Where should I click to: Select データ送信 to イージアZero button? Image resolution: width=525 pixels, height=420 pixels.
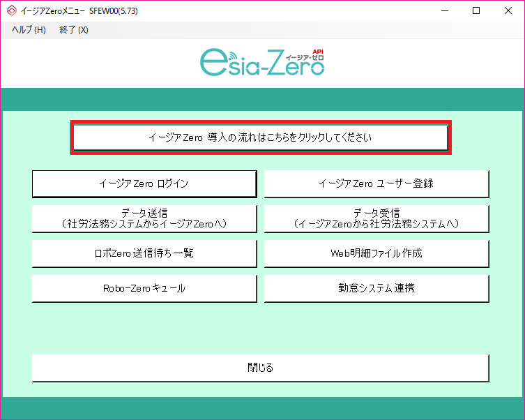pos(144,218)
